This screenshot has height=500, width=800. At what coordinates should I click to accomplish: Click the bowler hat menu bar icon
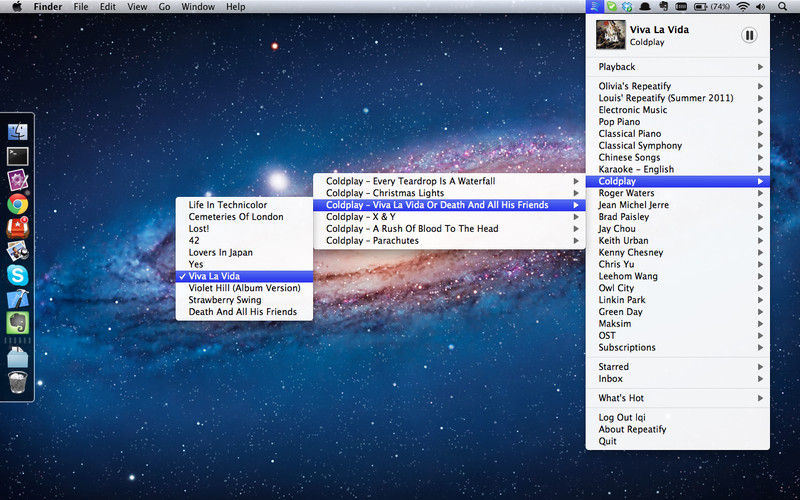(645, 7)
